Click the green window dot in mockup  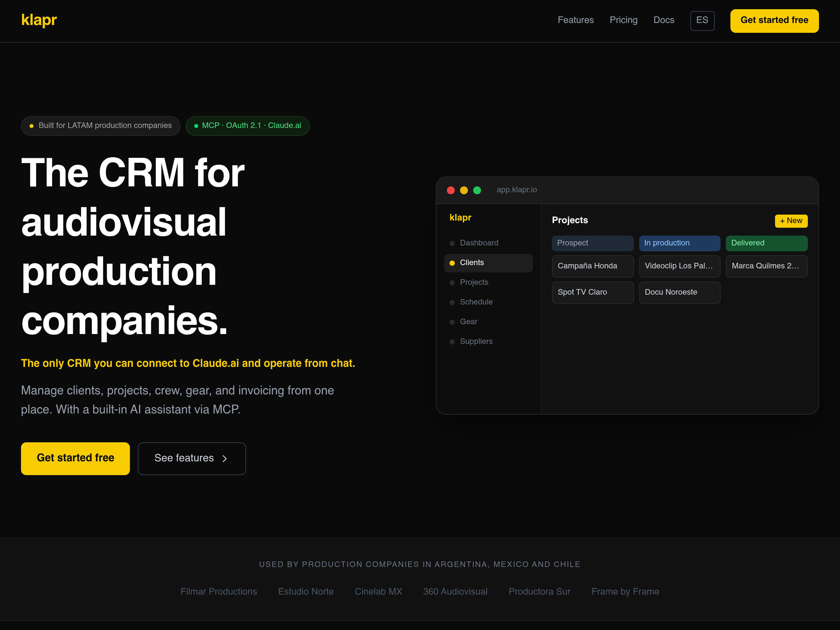click(x=477, y=190)
